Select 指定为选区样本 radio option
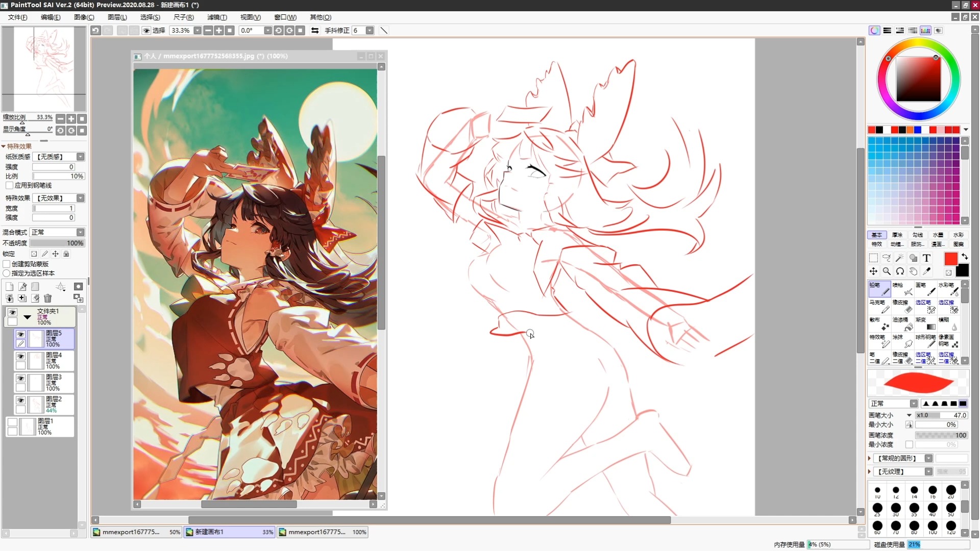Image resolution: width=980 pixels, height=551 pixels. [x=7, y=273]
